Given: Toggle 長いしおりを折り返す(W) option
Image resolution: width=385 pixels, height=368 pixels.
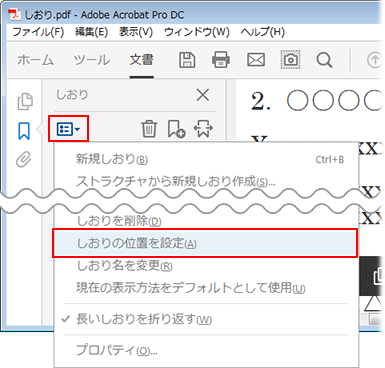Looking at the screenshot, I should (x=206, y=319).
